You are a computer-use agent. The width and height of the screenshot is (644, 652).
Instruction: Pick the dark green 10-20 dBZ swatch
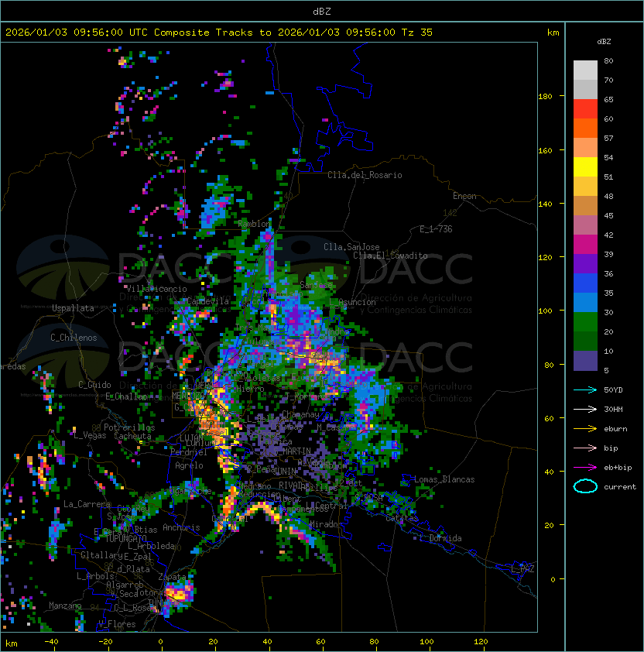[585, 341]
